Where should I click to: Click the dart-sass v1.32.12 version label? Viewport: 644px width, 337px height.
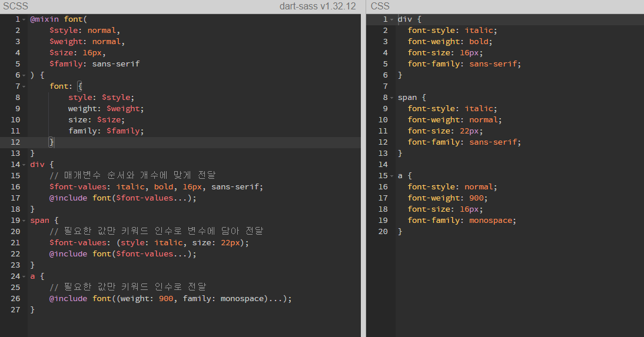[317, 6]
